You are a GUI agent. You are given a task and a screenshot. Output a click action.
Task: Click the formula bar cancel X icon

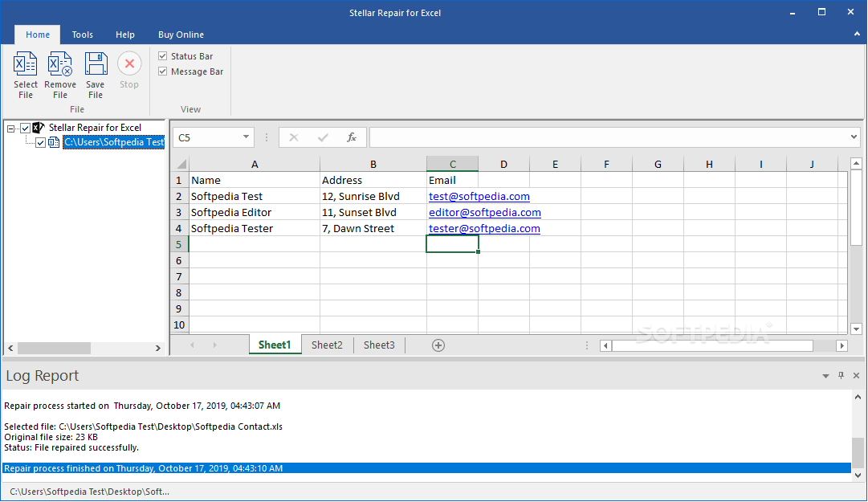(293, 137)
